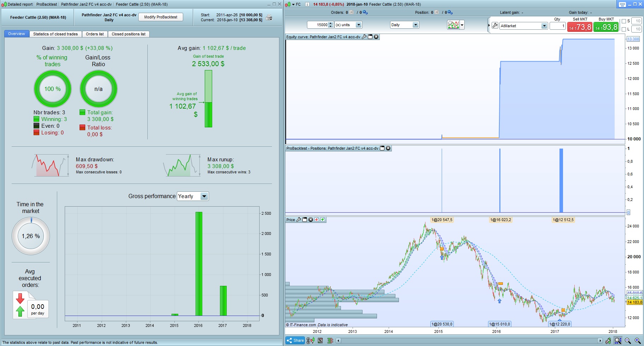This screenshot has height=346, width=644.
Task: Focus the S stop value field
Action: [x=636, y=21]
